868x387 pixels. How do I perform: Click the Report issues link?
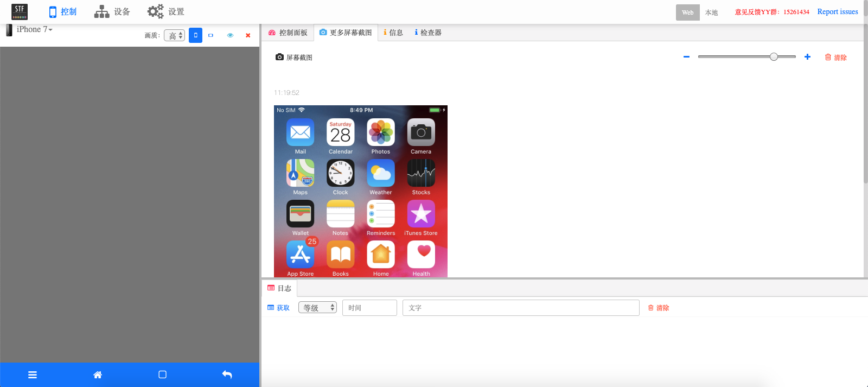838,12
